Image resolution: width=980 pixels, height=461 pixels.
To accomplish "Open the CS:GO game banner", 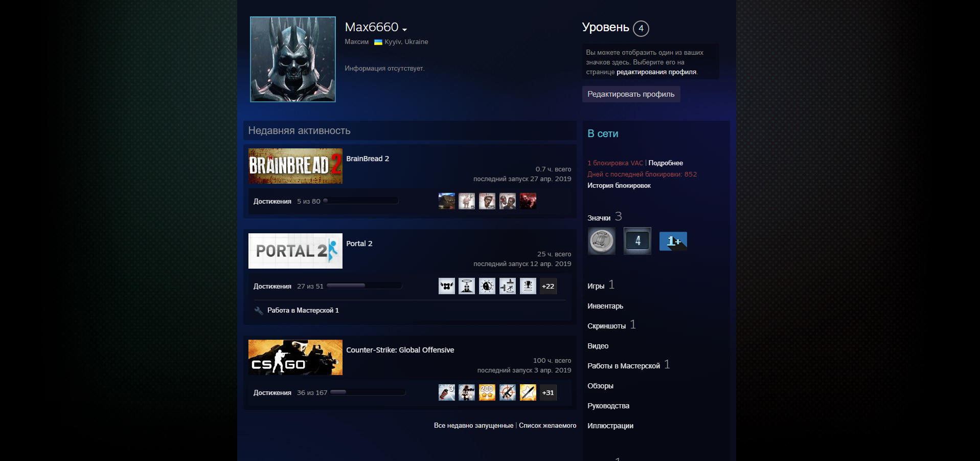I will (295, 358).
